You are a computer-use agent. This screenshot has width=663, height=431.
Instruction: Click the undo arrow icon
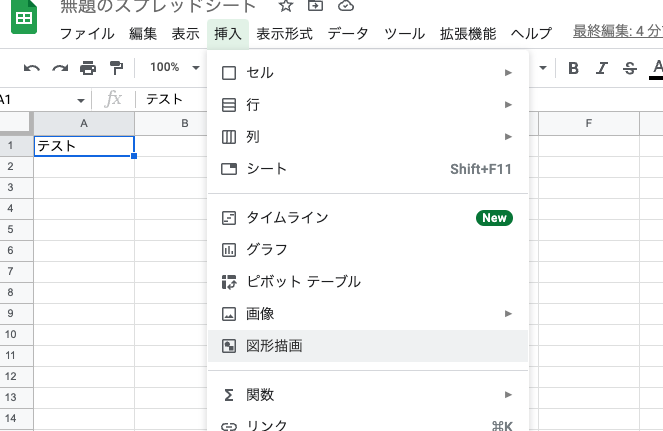32,68
